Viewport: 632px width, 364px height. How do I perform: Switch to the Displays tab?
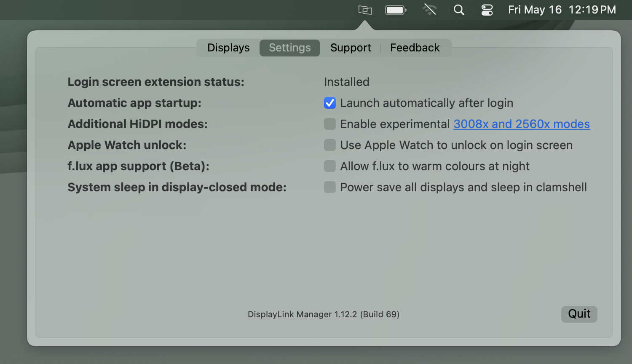pyautogui.click(x=228, y=48)
